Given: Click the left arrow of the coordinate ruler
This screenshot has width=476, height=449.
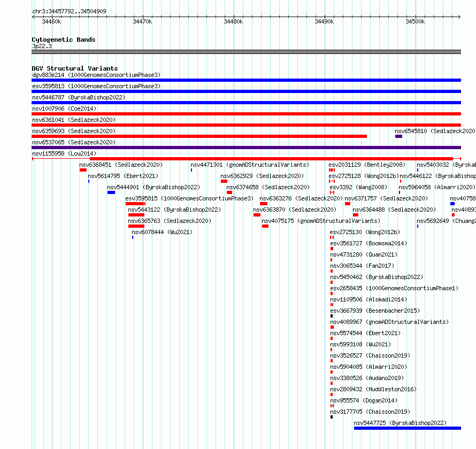Looking at the screenshot, I should (33, 17).
